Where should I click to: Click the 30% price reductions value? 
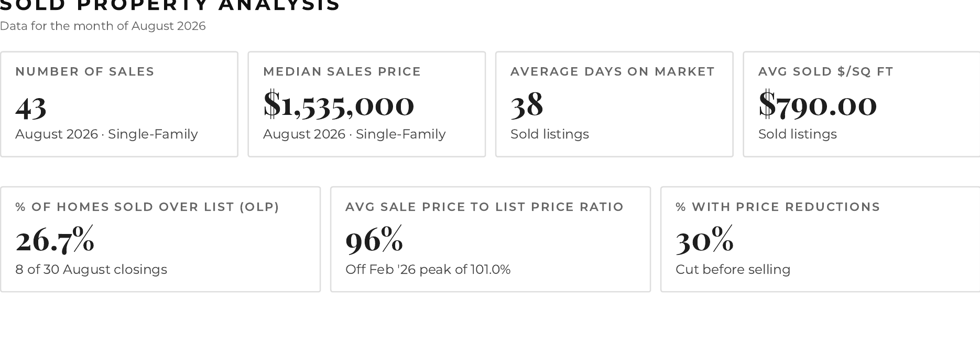pyautogui.click(x=704, y=239)
